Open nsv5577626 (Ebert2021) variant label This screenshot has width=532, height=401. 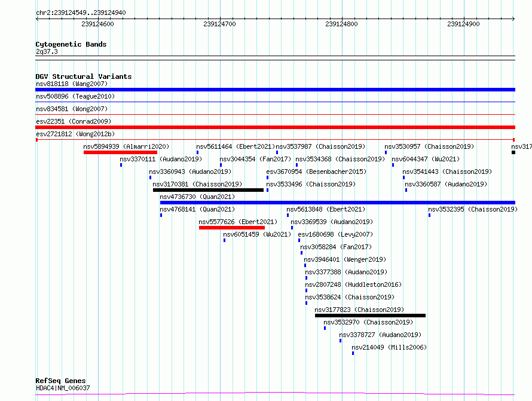[238, 222]
